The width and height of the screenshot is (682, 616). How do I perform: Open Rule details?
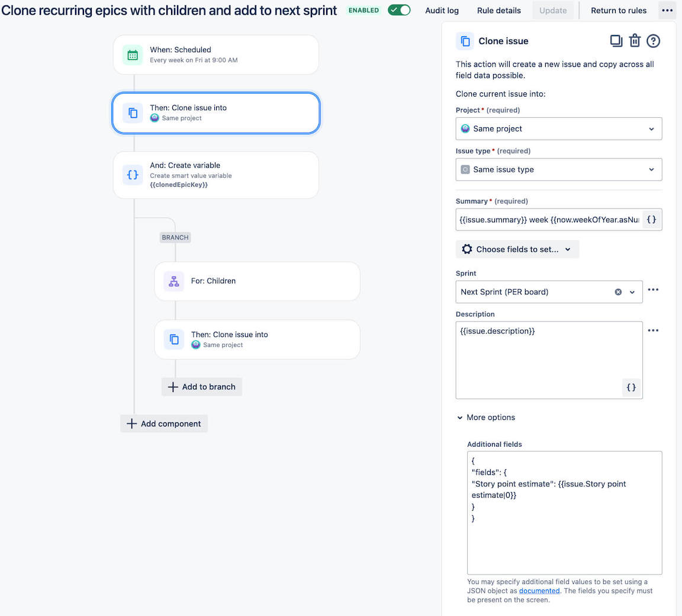[498, 11]
